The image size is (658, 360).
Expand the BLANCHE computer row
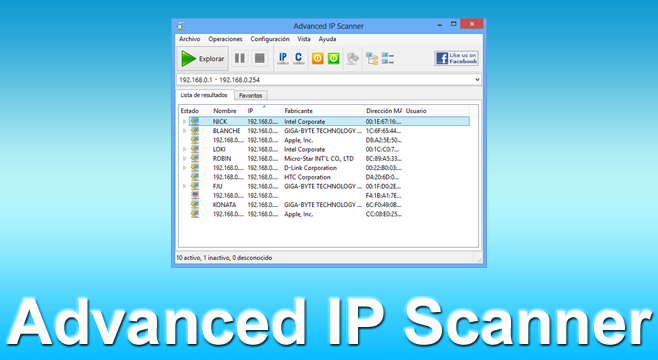coord(184,131)
